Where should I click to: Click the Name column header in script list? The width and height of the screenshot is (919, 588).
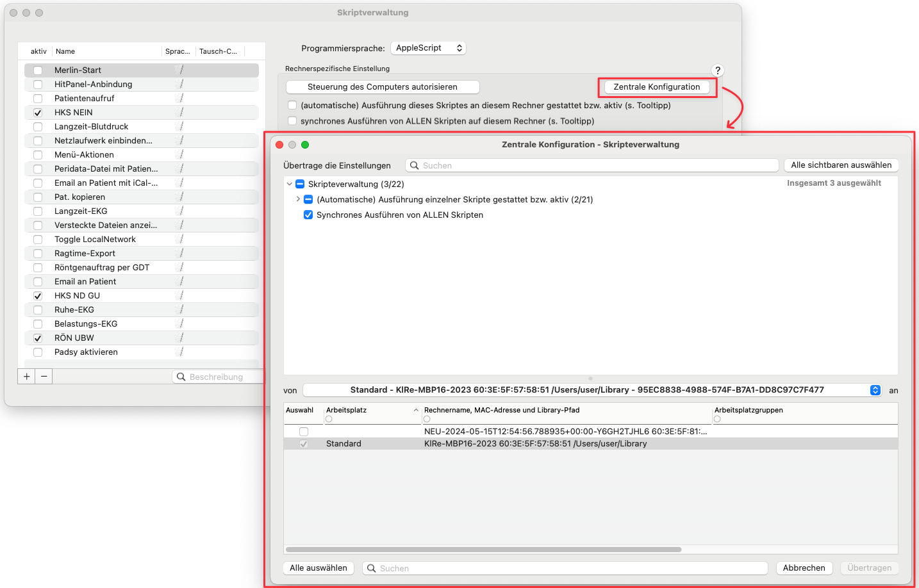click(107, 51)
